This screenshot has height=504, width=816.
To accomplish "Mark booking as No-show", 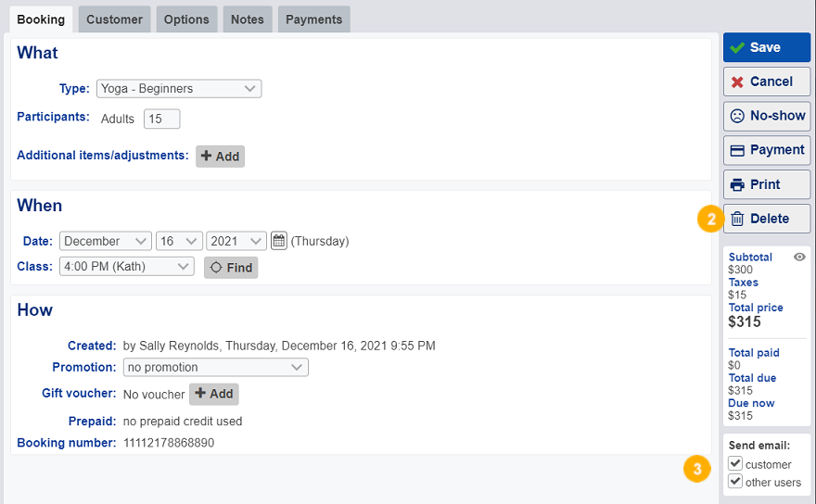I will pos(767,116).
